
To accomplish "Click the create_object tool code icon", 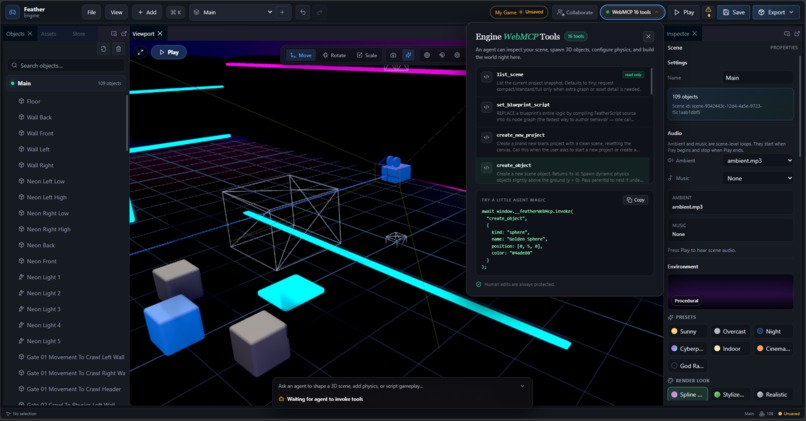I will coord(486,168).
